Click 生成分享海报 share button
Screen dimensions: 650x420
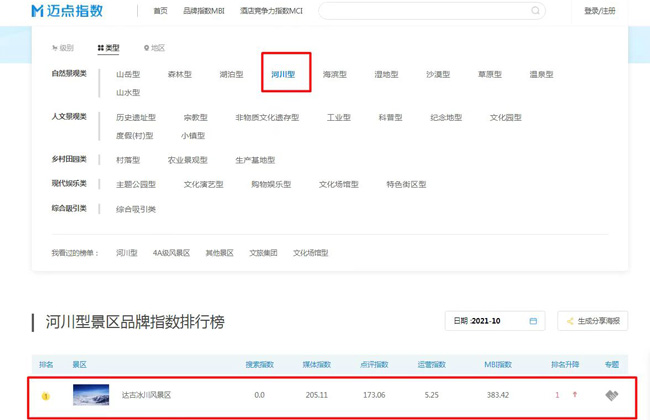pos(593,321)
